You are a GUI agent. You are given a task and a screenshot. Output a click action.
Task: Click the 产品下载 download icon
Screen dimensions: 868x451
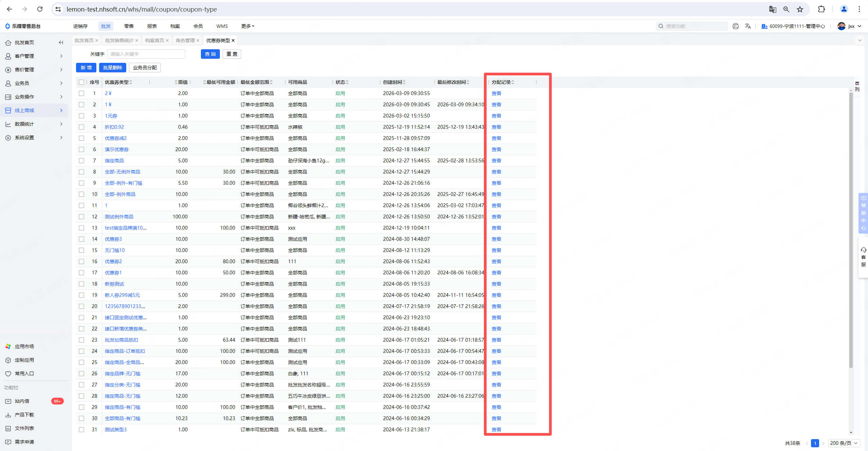click(x=8, y=415)
